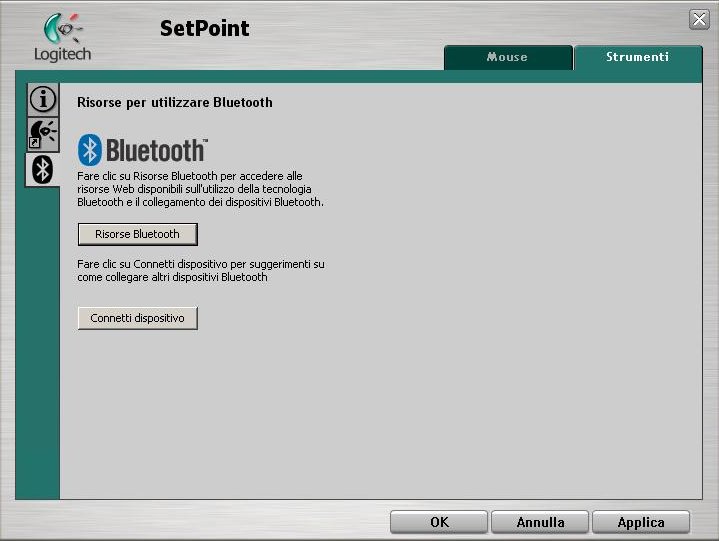This screenshot has height=541, width=719.
Task: Click the Logitech logo
Action: click(63, 38)
